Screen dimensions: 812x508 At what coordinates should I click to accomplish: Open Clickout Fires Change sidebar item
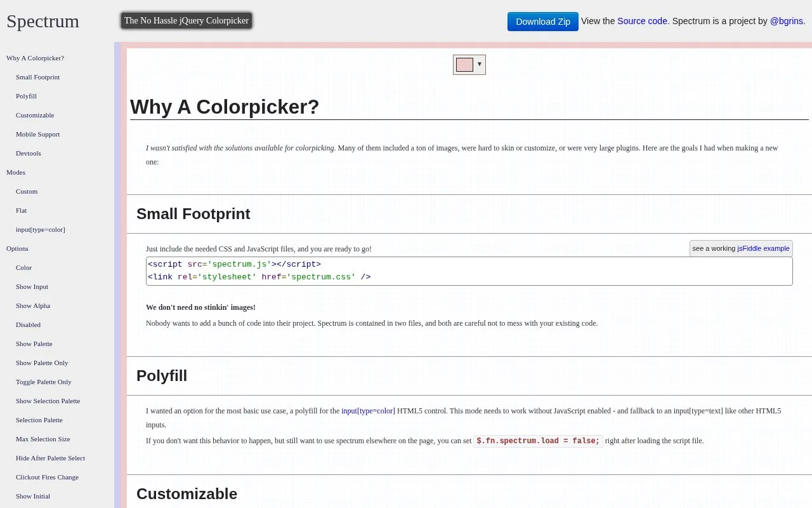coord(47,477)
